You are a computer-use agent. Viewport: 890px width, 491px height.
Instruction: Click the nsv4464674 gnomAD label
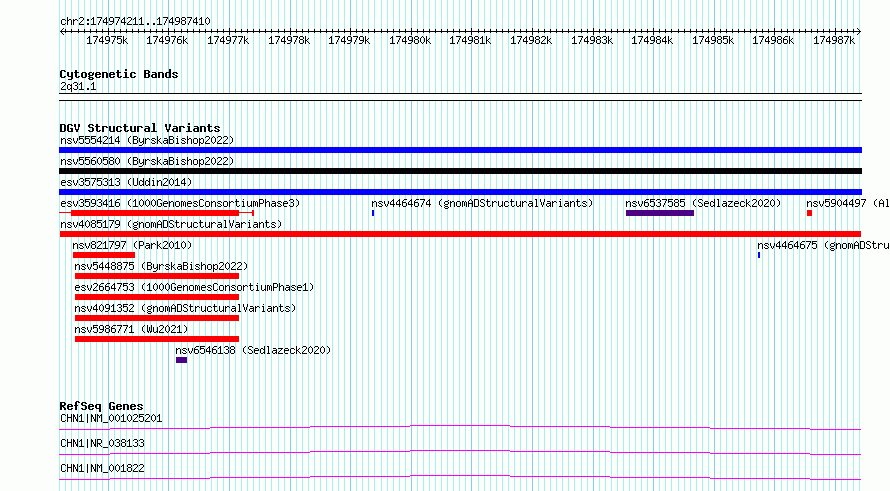pyautogui.click(x=482, y=203)
